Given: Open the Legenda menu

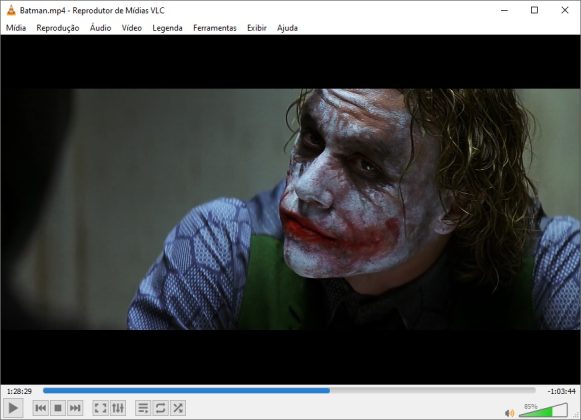Looking at the screenshot, I should pos(167,28).
